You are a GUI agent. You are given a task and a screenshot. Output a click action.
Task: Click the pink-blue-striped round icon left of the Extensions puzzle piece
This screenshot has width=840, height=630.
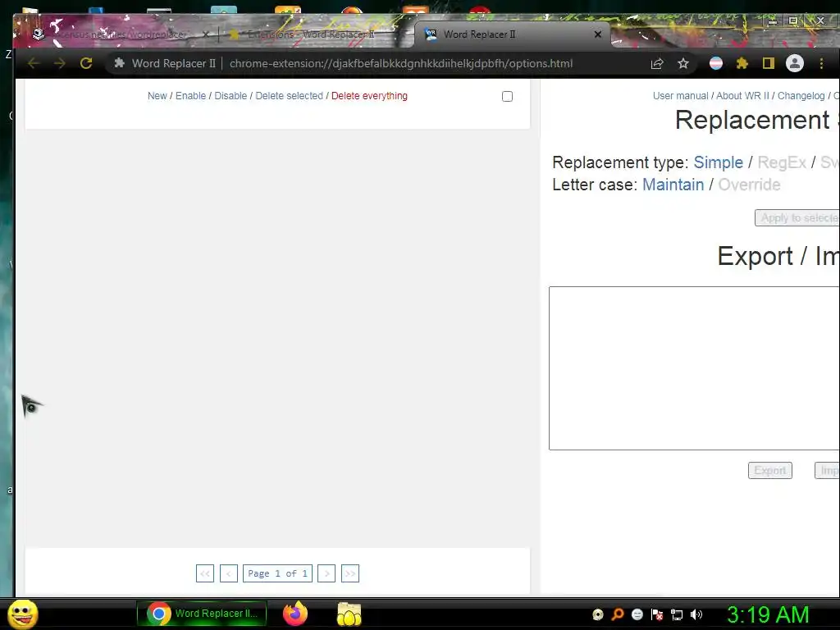tap(715, 63)
